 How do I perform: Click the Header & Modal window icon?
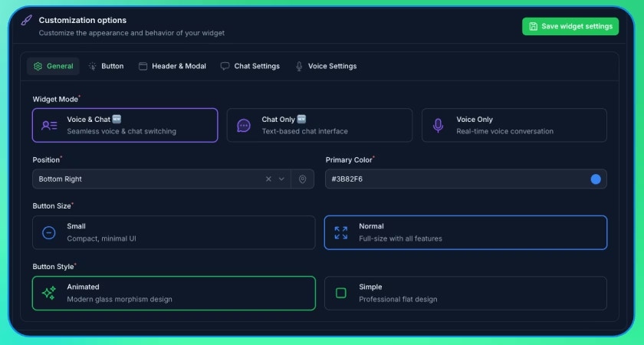coord(143,66)
